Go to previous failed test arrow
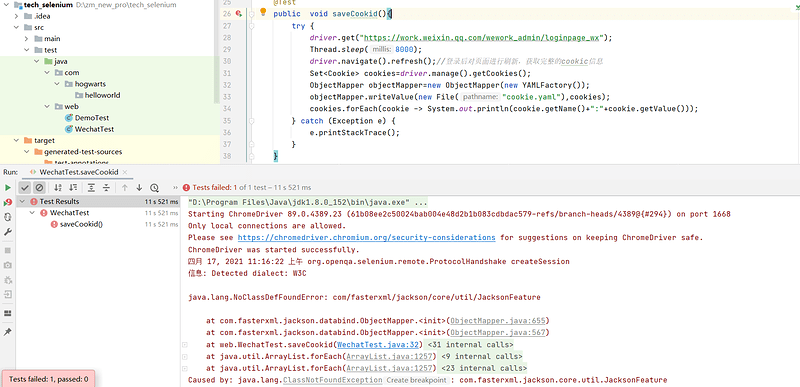The width and height of the screenshot is (800, 387). tap(124, 188)
